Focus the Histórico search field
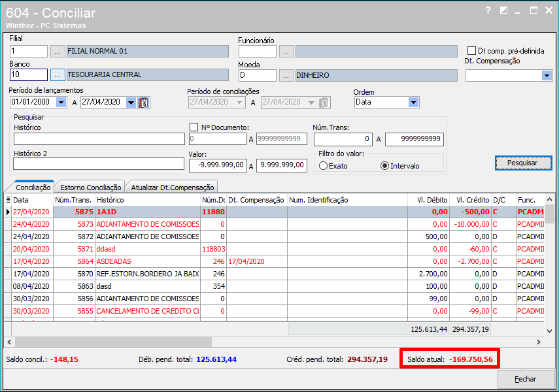The width and height of the screenshot is (559, 392). click(x=99, y=139)
